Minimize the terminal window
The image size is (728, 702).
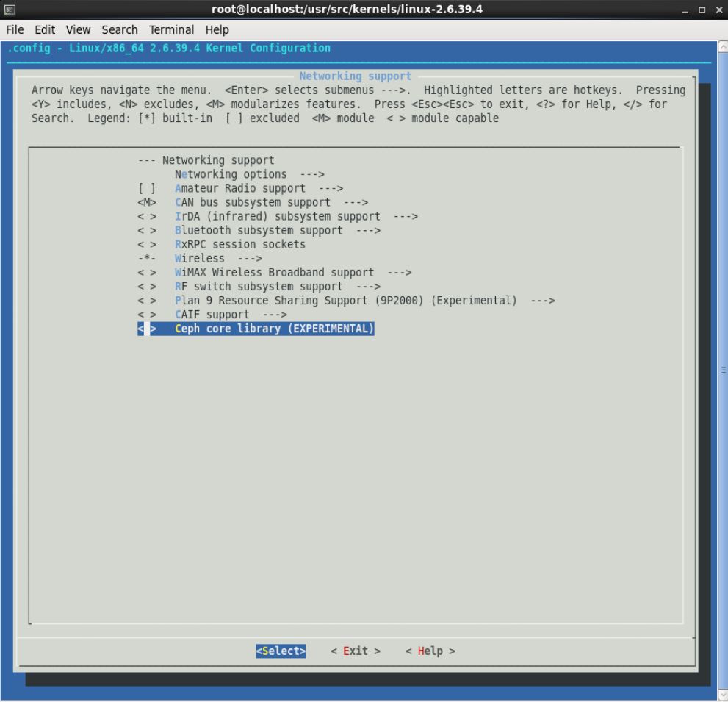(685, 10)
